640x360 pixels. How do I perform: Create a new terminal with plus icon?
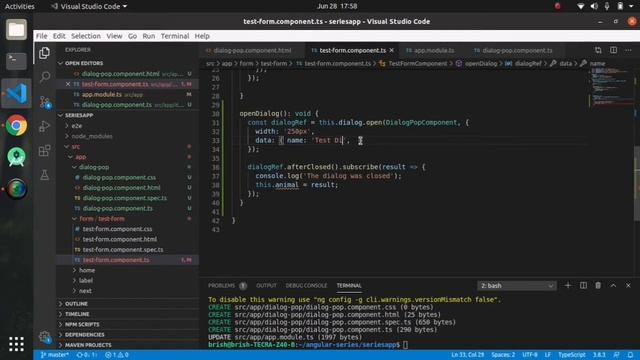pyautogui.click(x=568, y=285)
